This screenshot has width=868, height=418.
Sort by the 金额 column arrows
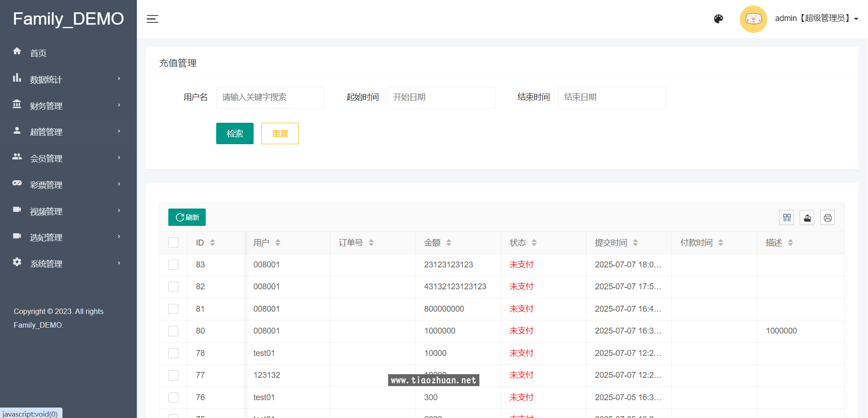pyautogui.click(x=449, y=243)
